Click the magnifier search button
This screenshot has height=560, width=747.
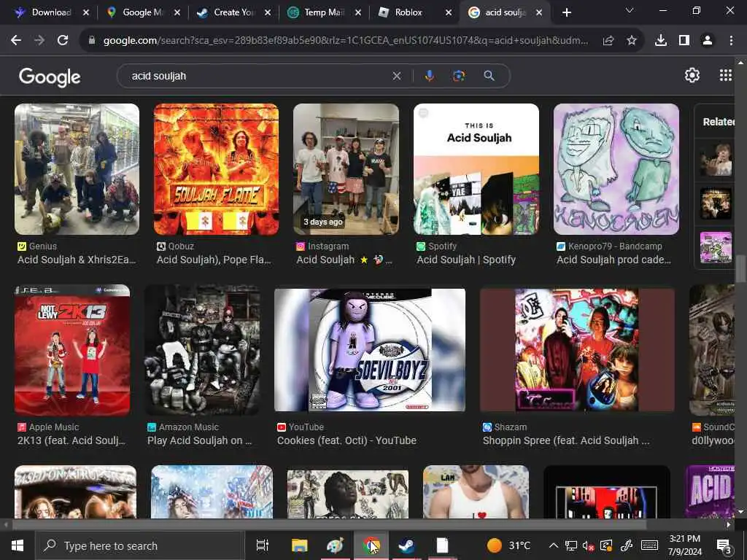point(489,76)
